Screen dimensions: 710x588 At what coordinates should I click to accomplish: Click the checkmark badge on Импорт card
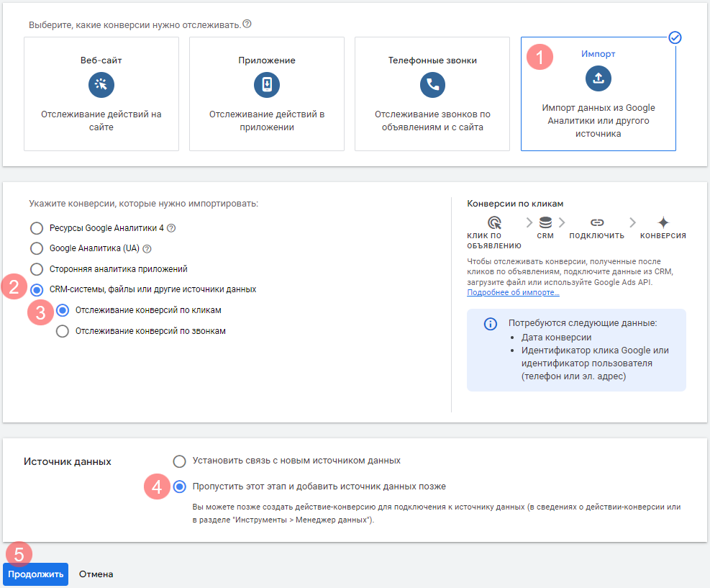(675, 37)
